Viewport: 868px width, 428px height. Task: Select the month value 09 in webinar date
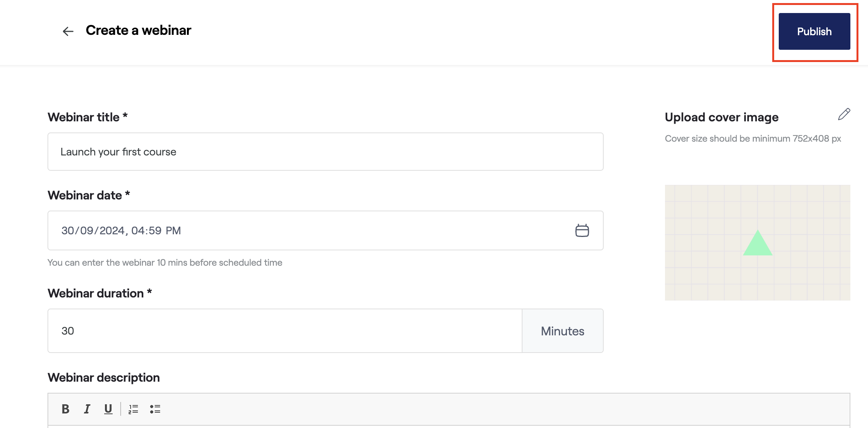tap(87, 230)
